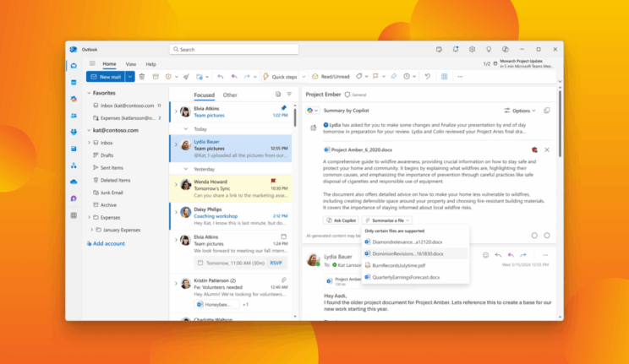The height and width of the screenshot is (364, 629).
Task: Open Daisy Philips Coaching workshop email
Action: (x=231, y=216)
